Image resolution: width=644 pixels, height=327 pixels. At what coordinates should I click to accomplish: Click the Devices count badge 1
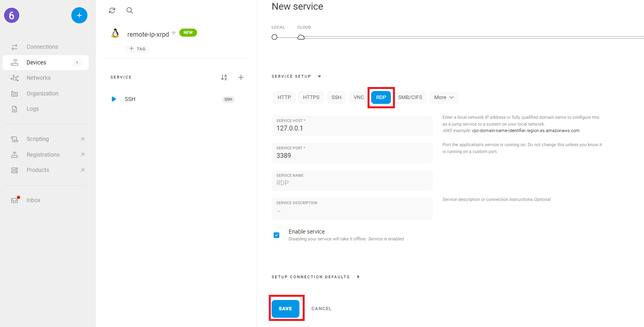click(77, 62)
